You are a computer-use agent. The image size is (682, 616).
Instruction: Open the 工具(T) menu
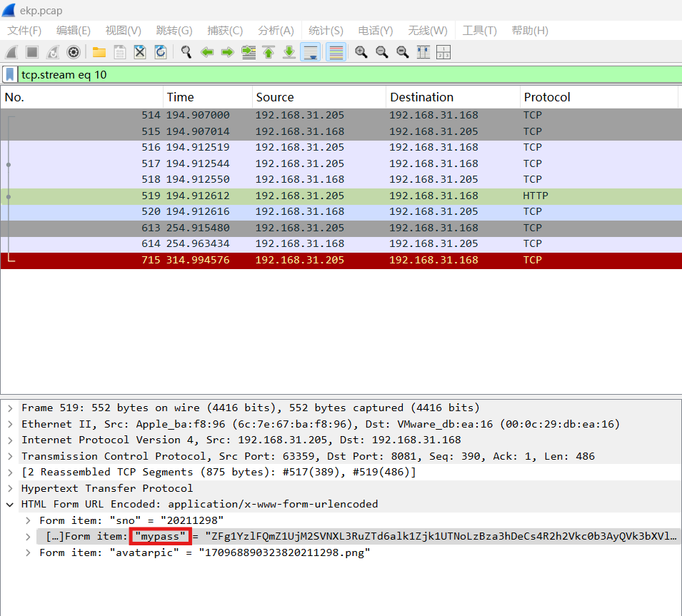[479, 31]
